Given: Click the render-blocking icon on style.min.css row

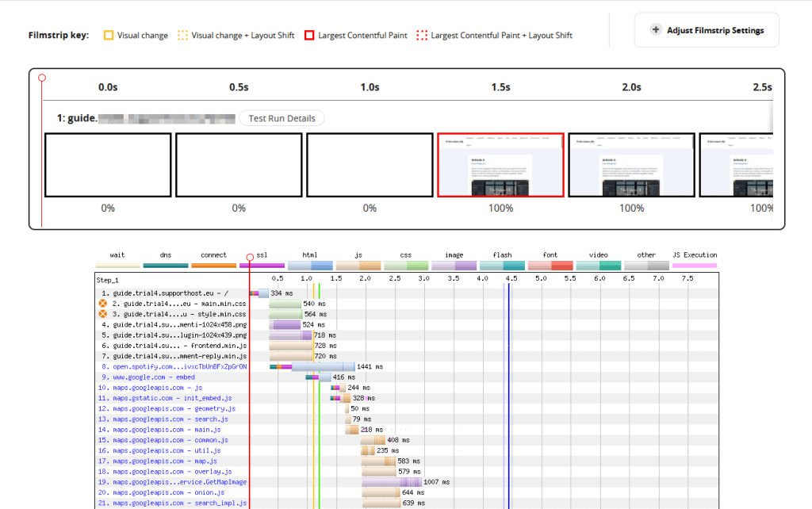Looking at the screenshot, I should point(103,314).
